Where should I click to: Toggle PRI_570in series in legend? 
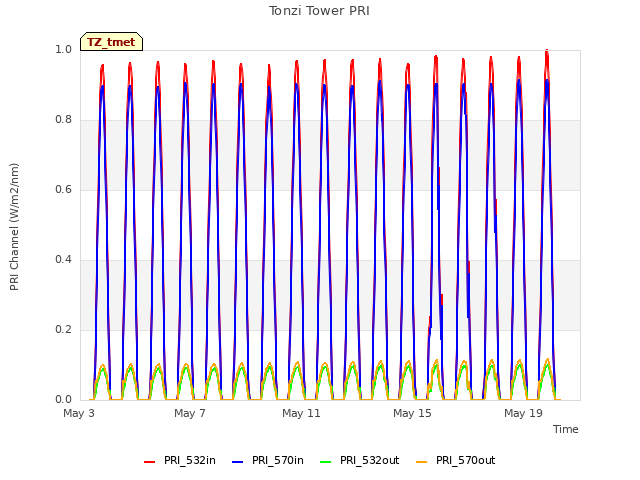pyautogui.click(x=268, y=460)
